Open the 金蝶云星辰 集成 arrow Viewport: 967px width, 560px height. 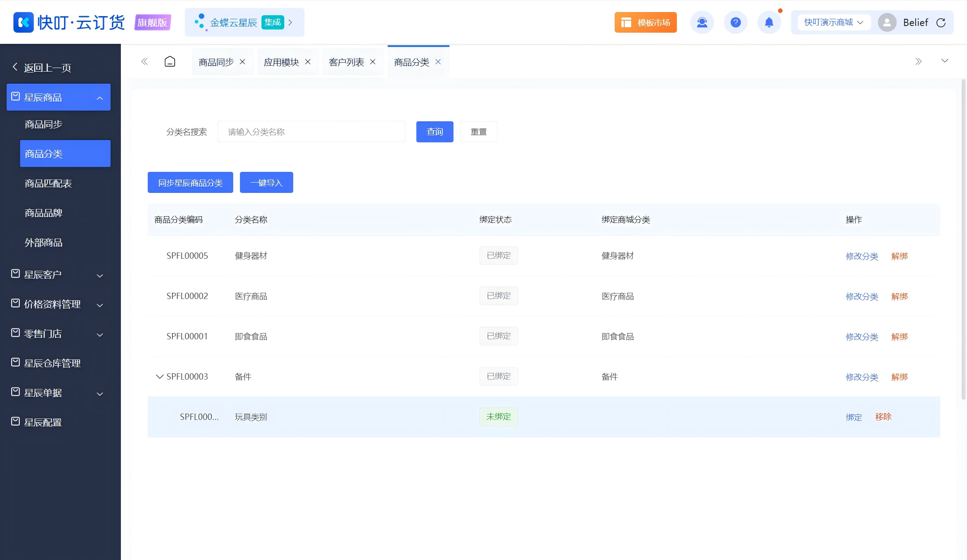290,22
